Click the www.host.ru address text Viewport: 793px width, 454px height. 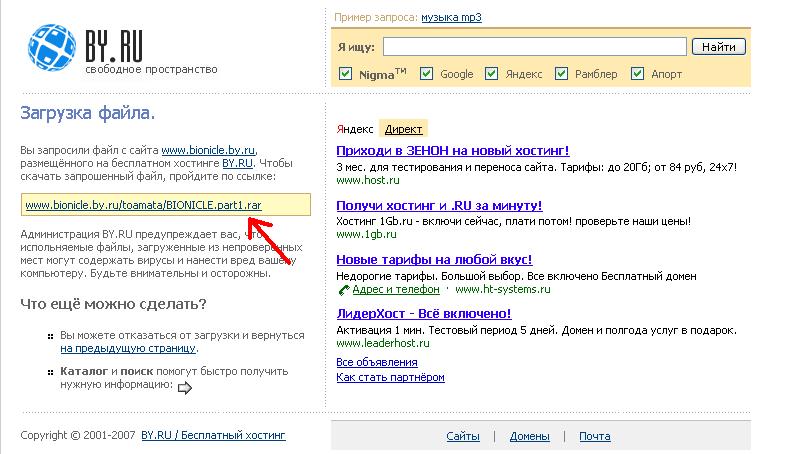tap(368, 180)
